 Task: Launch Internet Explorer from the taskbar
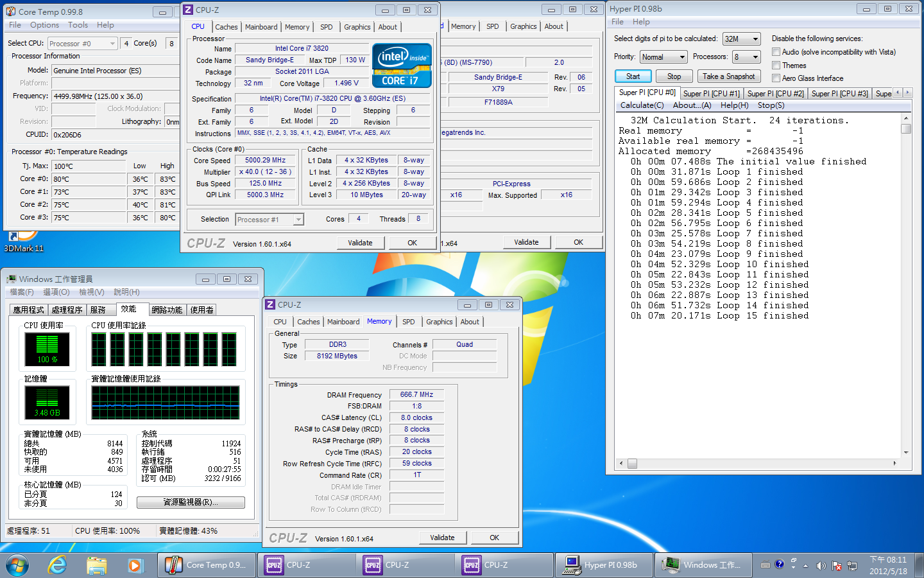tap(58, 565)
